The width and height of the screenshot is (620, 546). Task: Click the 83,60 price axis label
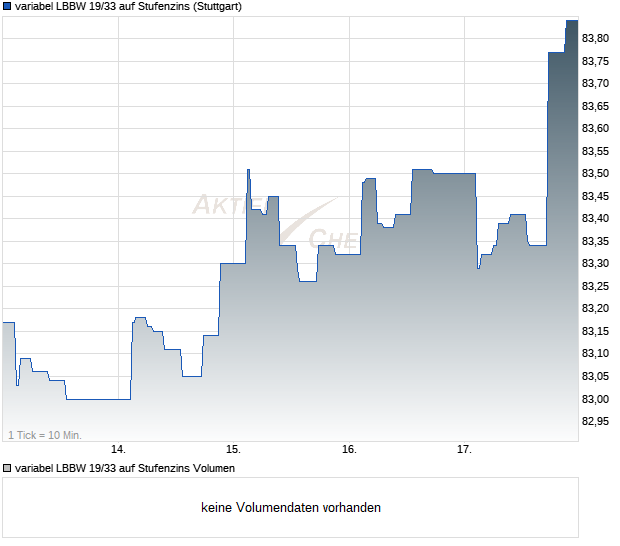[x=595, y=128]
